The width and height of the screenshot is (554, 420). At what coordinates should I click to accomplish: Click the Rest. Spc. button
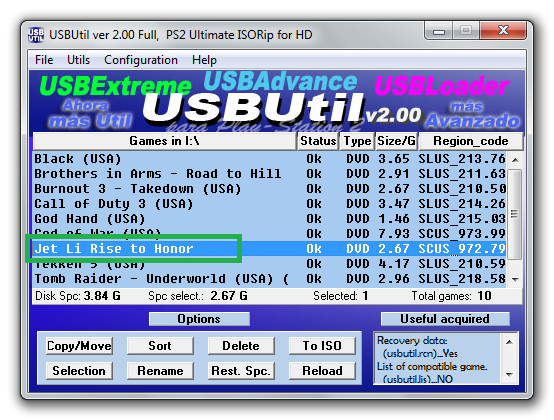241,371
